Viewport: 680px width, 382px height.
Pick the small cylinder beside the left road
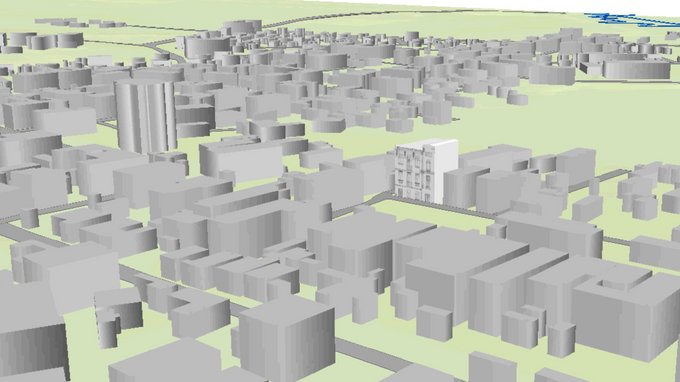pos(30,218)
